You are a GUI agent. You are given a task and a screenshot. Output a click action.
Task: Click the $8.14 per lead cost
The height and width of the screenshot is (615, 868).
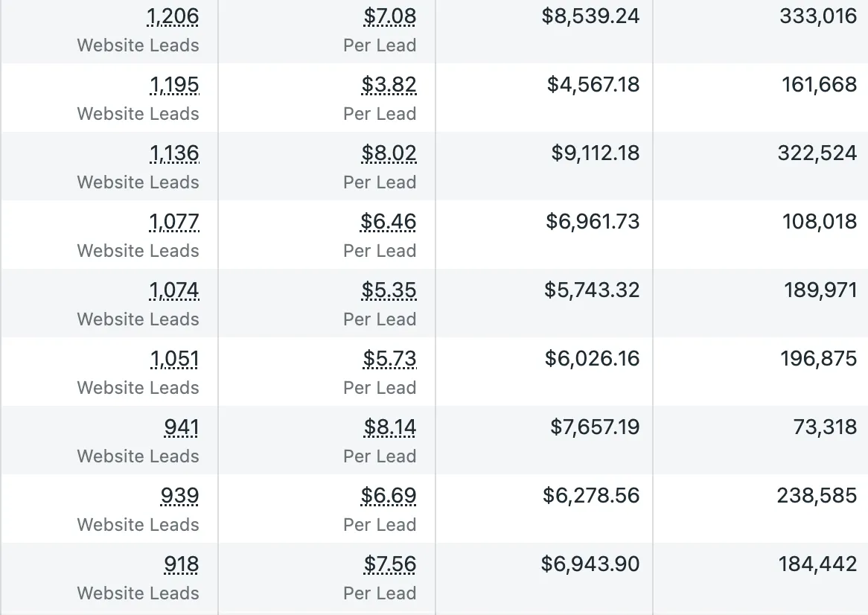tap(390, 427)
